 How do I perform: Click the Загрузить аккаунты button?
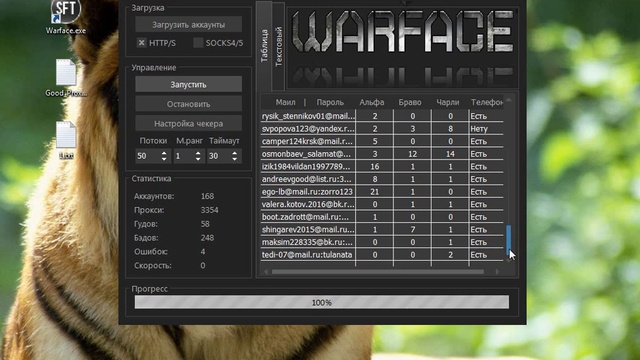189,24
